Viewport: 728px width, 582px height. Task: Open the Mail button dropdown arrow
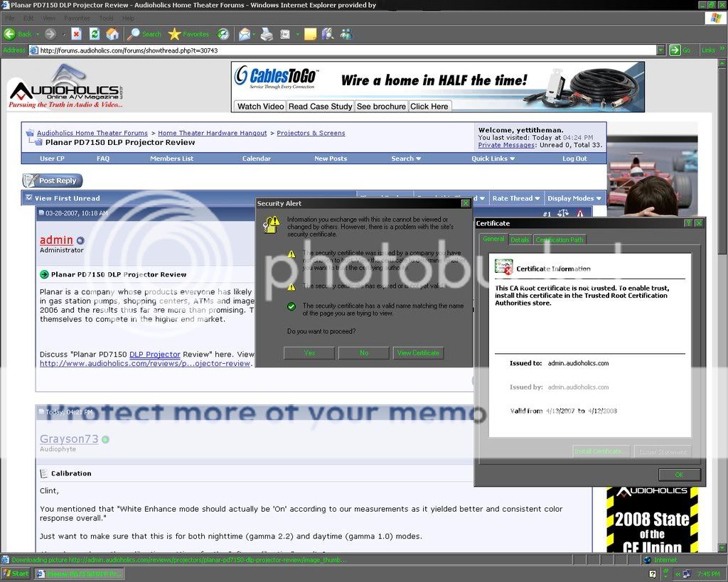click(x=254, y=34)
